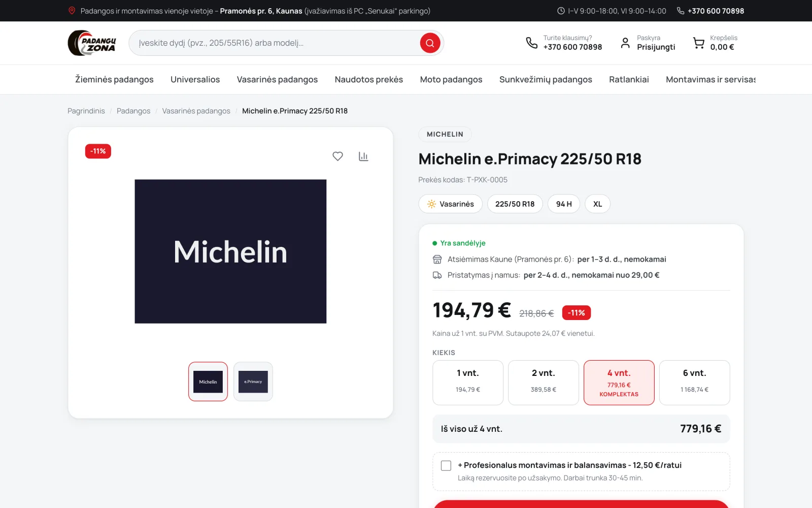Open Naudotos prekės menu item
The width and height of the screenshot is (812, 508).
point(369,79)
